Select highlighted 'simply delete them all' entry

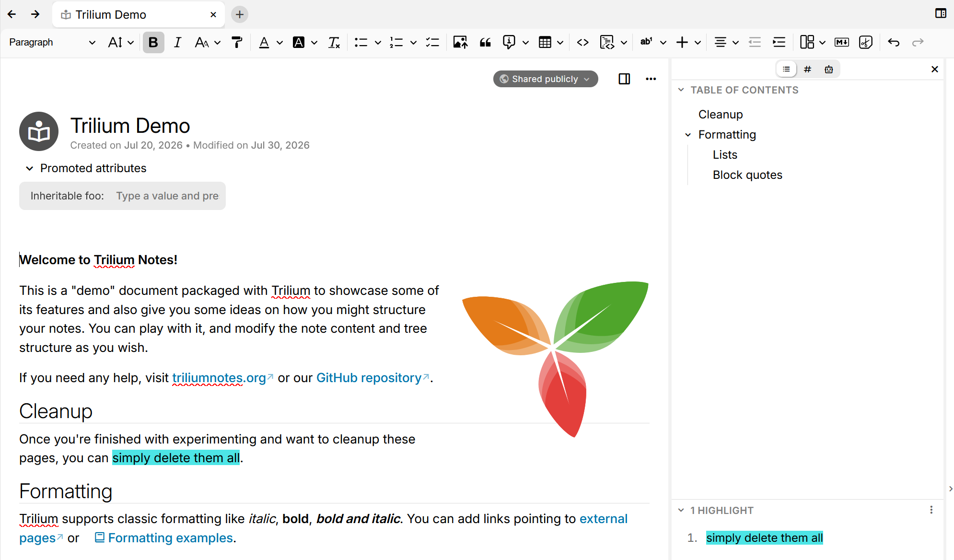764,537
